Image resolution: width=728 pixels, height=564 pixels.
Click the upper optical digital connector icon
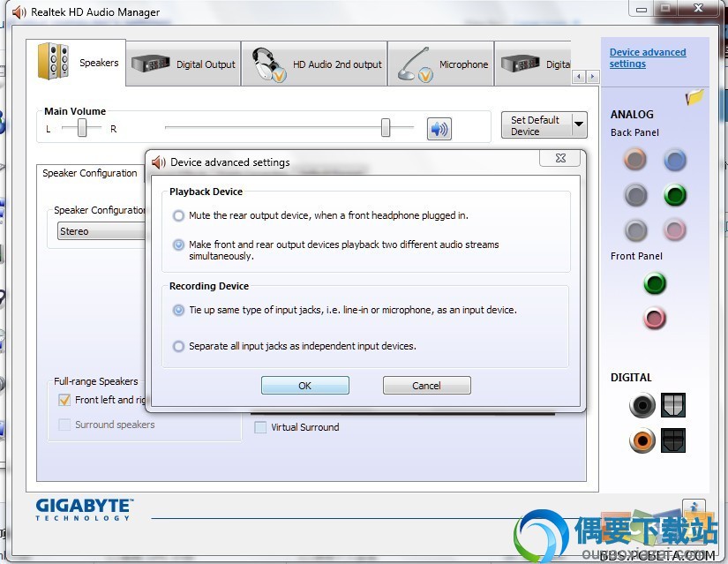[x=673, y=405]
